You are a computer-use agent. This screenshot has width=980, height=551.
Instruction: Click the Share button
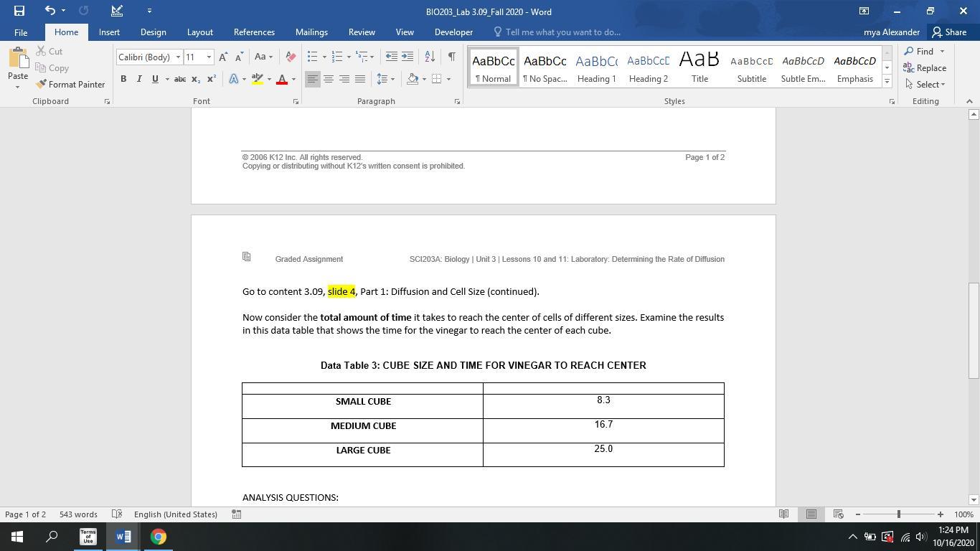pyautogui.click(x=948, y=32)
